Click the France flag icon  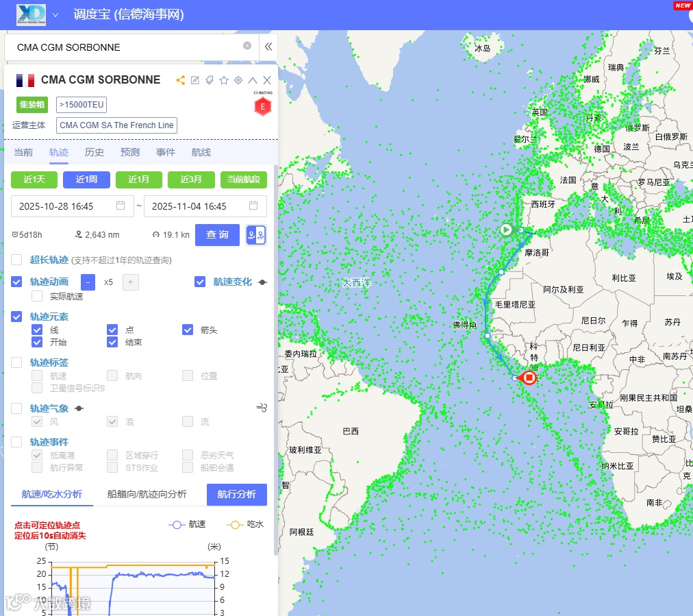click(25, 80)
